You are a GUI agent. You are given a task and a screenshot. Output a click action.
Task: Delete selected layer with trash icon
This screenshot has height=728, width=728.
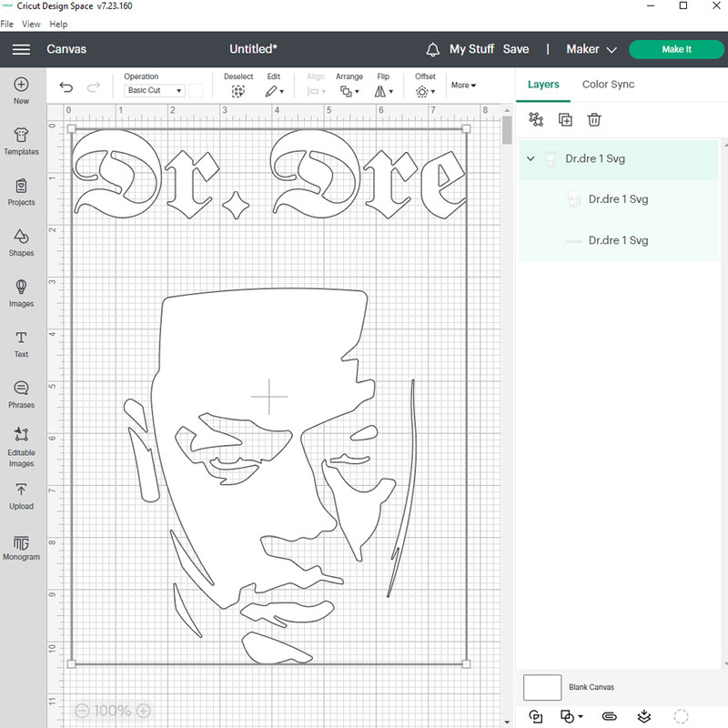(594, 119)
